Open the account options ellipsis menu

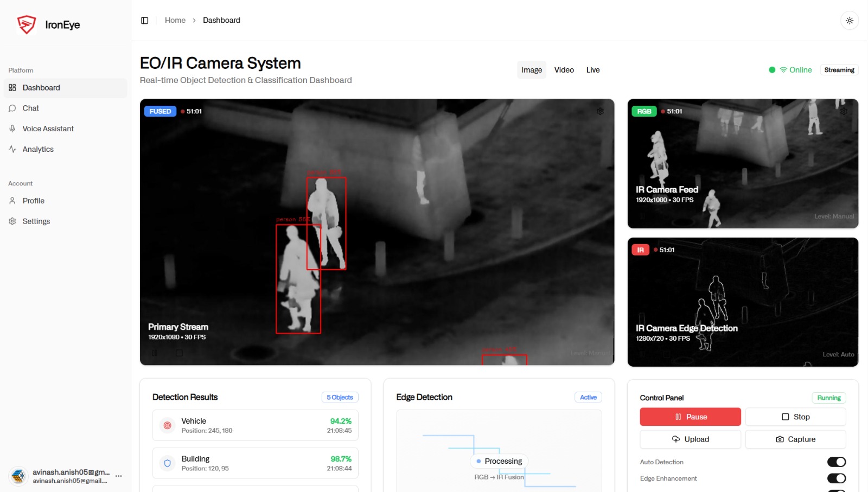(x=119, y=476)
